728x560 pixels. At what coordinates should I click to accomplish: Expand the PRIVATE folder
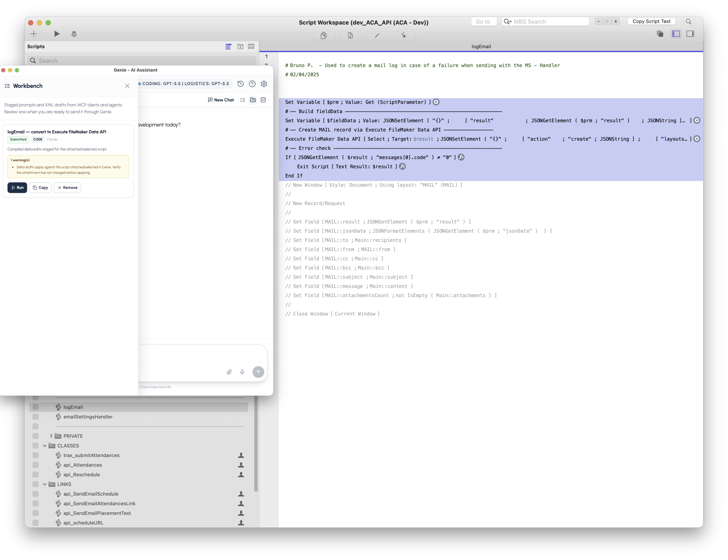[51, 436]
